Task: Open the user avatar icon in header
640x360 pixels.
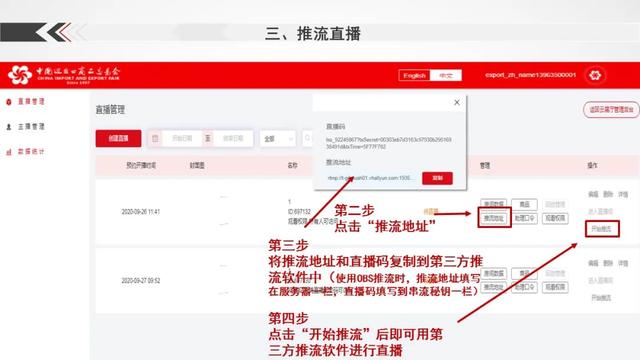Action: [595, 75]
